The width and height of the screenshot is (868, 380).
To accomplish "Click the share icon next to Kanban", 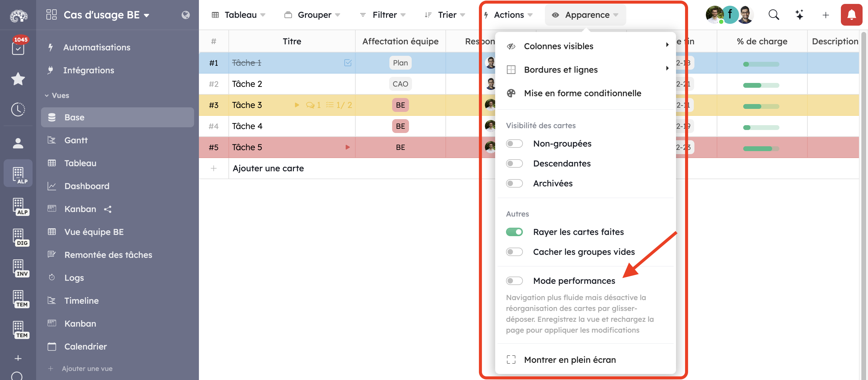I will (108, 209).
